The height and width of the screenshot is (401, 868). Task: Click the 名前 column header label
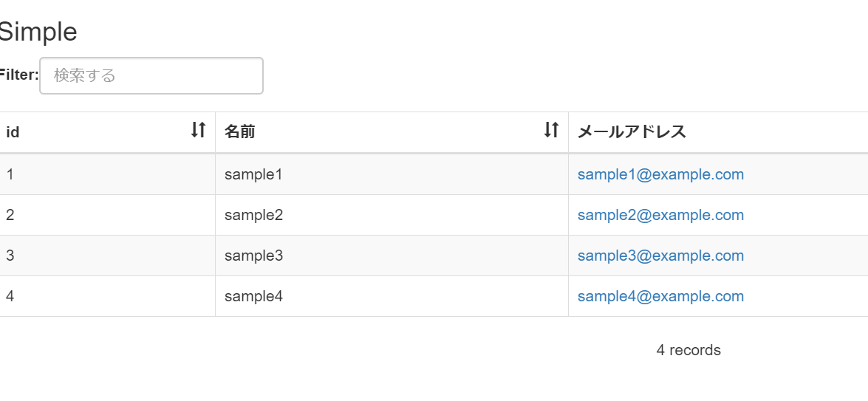point(240,132)
